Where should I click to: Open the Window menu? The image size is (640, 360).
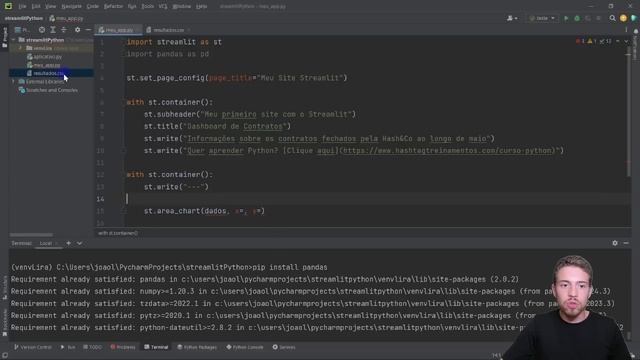182,7
